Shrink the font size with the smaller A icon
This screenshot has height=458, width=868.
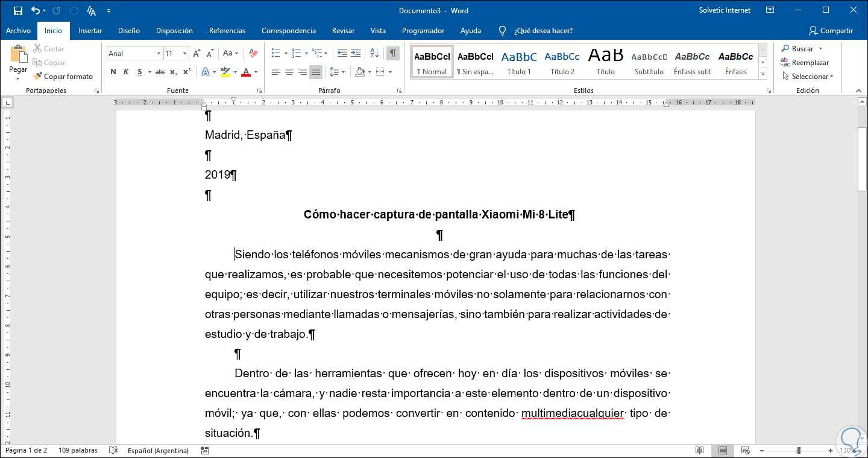coord(209,54)
